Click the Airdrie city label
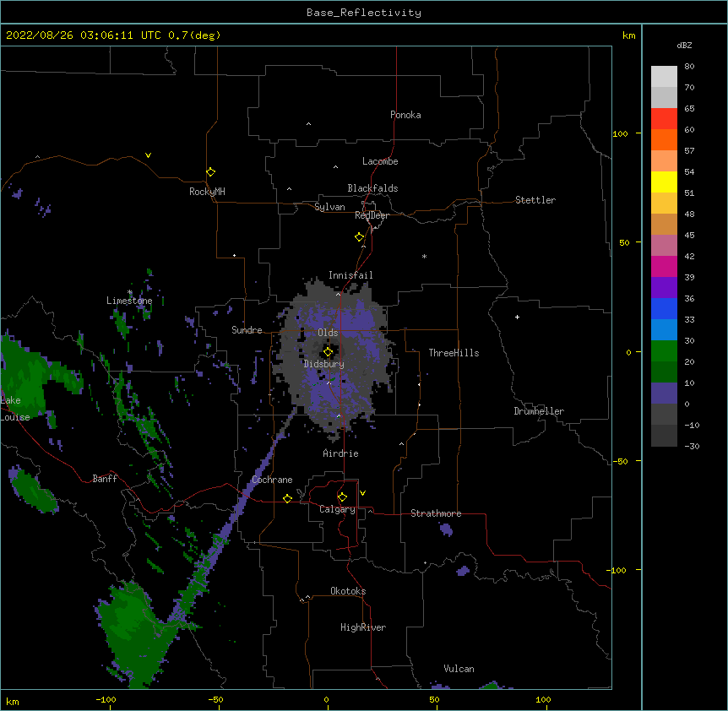 tap(341, 453)
